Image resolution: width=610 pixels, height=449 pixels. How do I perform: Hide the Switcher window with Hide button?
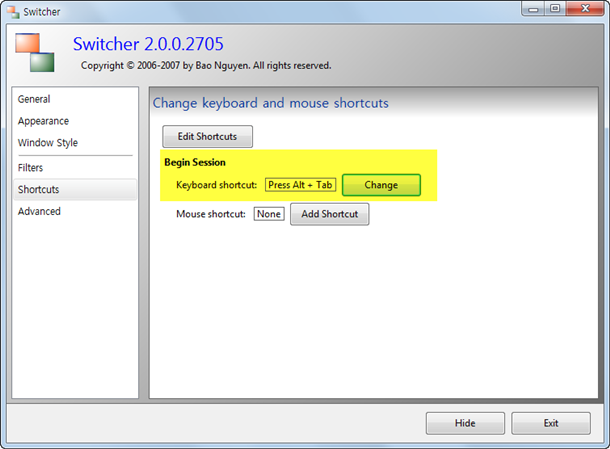pos(465,423)
